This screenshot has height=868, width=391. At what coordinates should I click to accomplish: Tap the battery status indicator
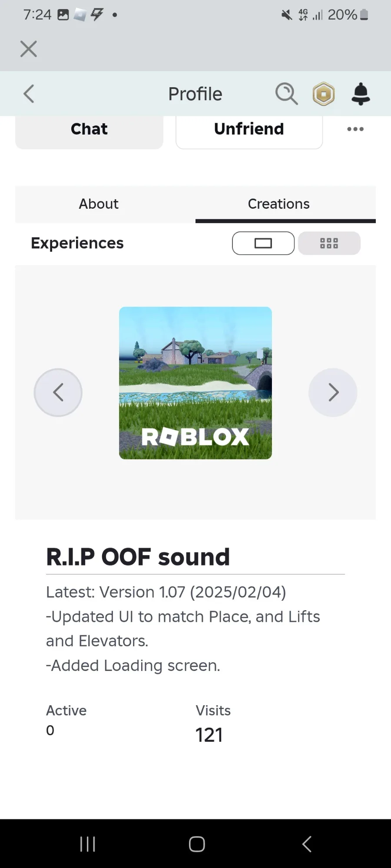[x=364, y=15]
